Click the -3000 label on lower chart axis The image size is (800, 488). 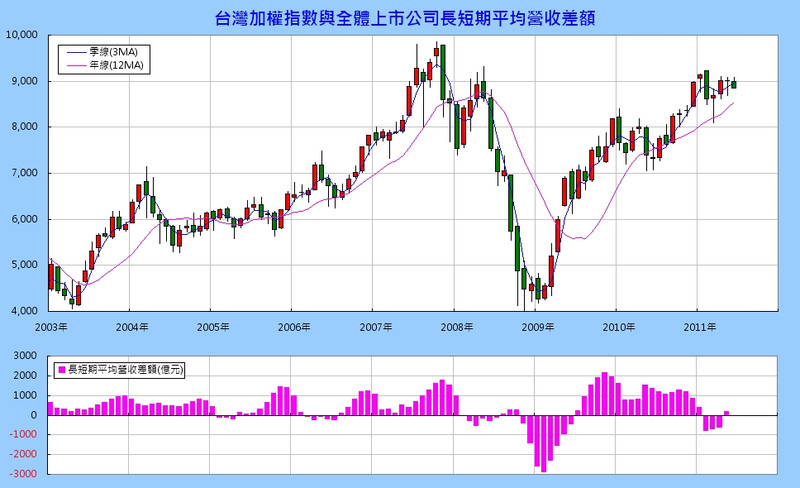coord(25,474)
